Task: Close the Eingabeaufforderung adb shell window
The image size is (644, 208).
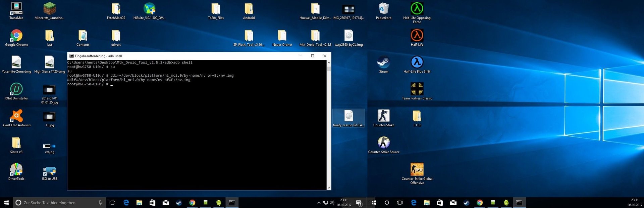Action: click(325, 56)
